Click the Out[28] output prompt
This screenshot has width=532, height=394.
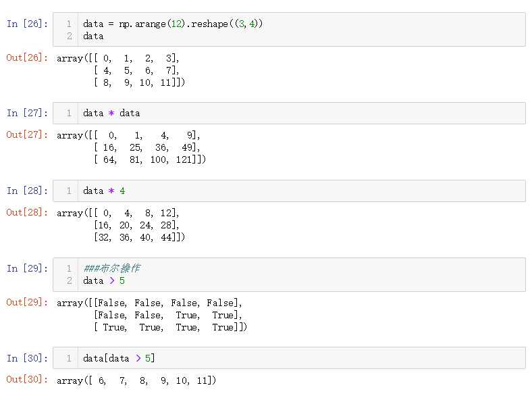pos(27,213)
